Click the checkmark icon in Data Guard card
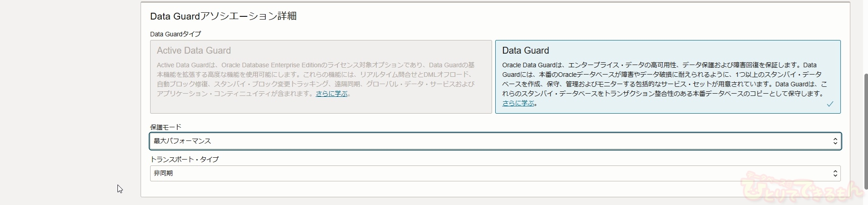This screenshot has width=868, height=205. coord(829,104)
